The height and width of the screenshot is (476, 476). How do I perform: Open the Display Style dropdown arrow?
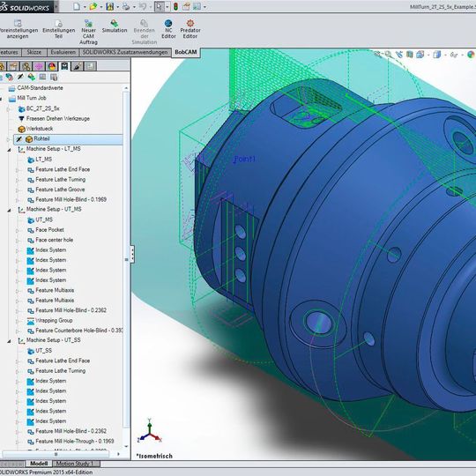click(x=445, y=56)
